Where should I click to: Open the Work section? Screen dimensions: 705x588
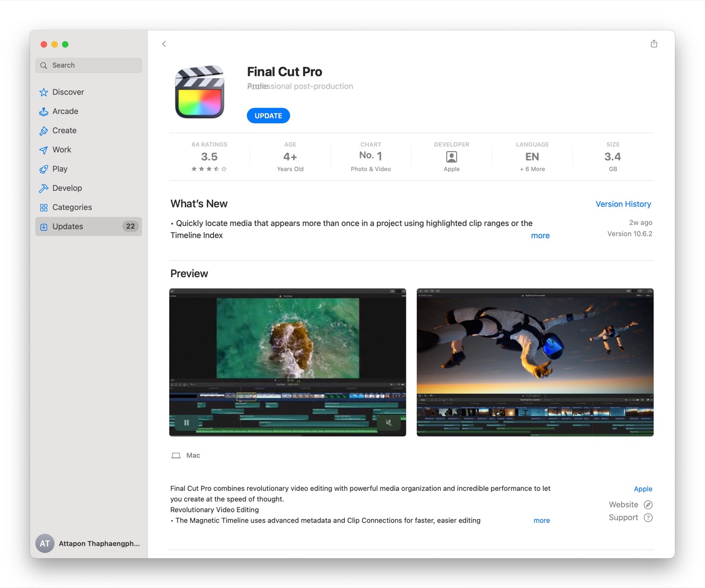pyautogui.click(x=89, y=150)
